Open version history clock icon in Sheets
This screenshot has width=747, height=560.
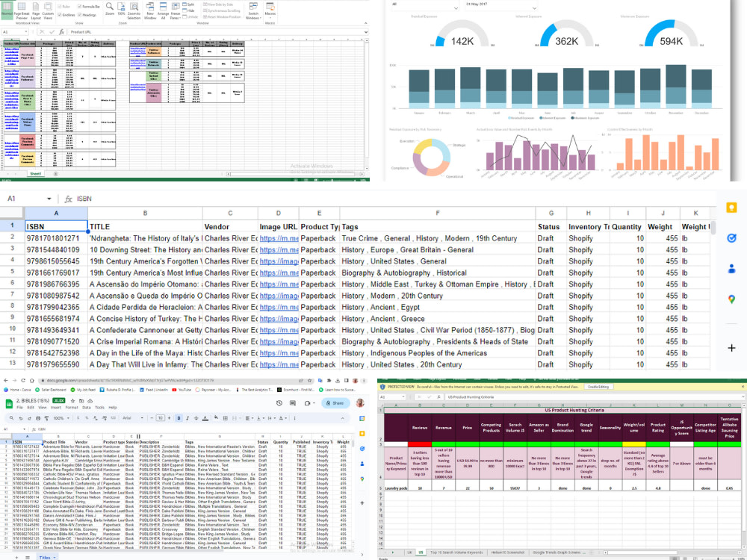(x=279, y=403)
